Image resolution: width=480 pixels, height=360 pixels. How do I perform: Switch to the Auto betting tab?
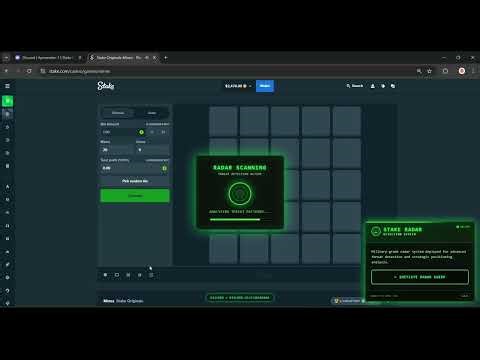[152, 113]
